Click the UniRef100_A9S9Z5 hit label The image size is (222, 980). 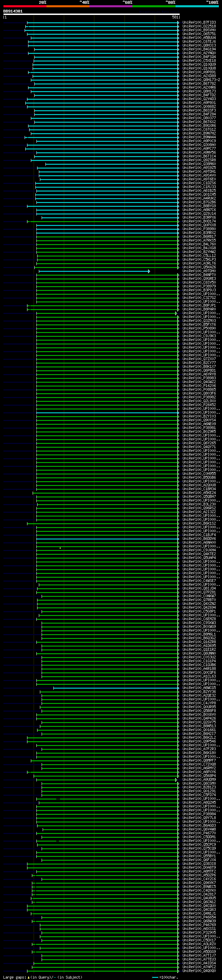199,168
